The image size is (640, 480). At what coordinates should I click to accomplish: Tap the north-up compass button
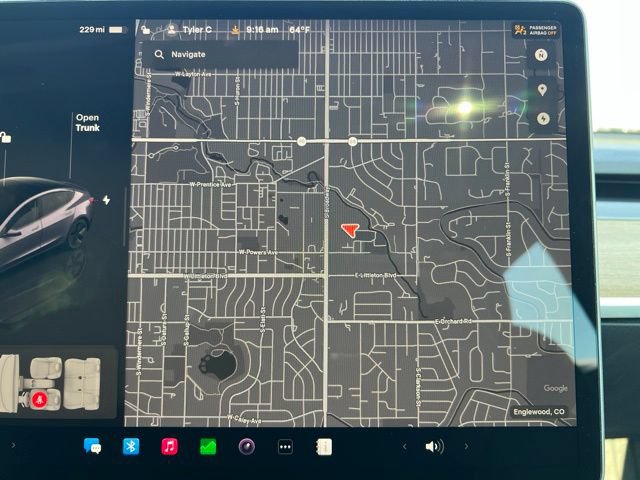(x=541, y=55)
